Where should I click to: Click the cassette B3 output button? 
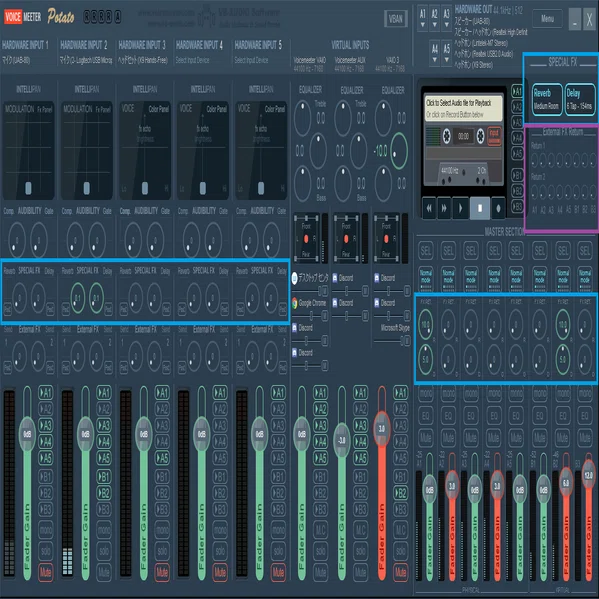[517, 207]
